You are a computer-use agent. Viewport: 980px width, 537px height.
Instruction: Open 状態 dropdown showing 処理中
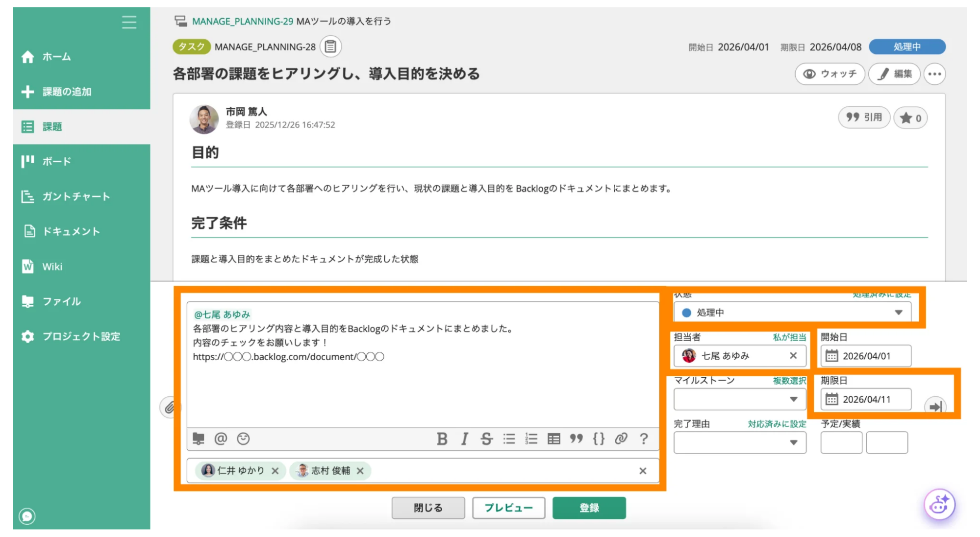coord(792,313)
